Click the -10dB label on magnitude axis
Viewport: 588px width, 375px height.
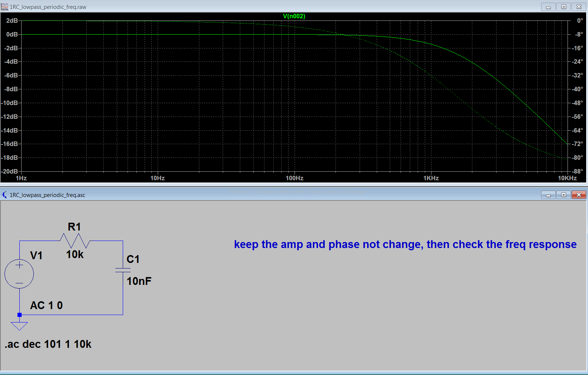pyautogui.click(x=10, y=103)
